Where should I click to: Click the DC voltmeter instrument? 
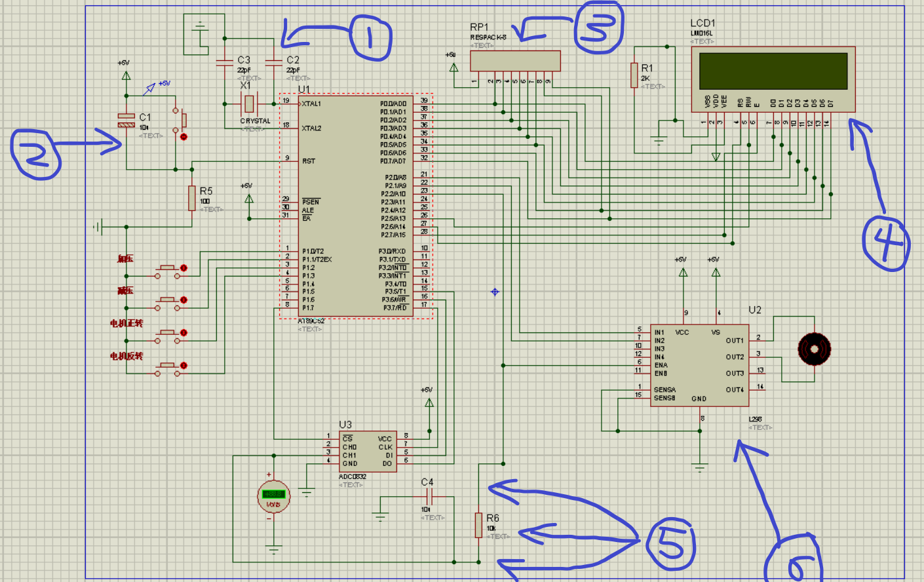tap(273, 497)
